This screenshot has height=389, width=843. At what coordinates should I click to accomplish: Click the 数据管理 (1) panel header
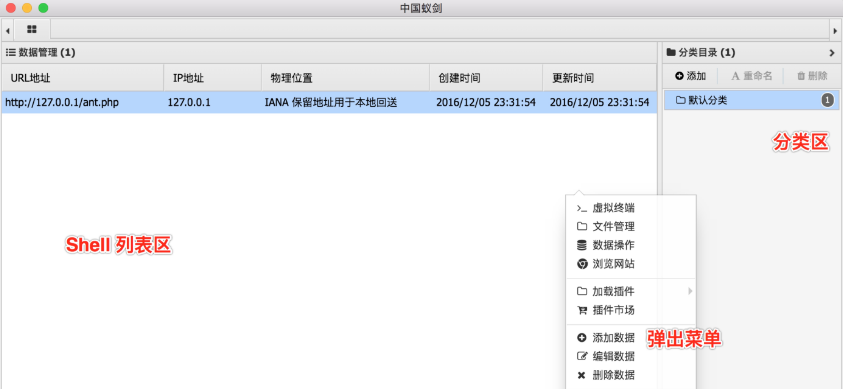pos(329,53)
